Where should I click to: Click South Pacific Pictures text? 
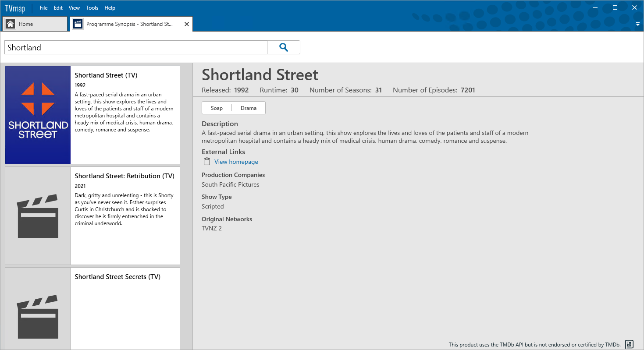pyautogui.click(x=231, y=184)
